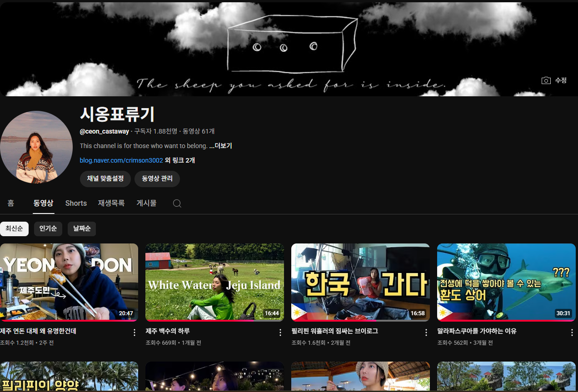Viewport: 578px width, 392px height.
Task: Open the 재생목록 tab
Action: click(111, 203)
